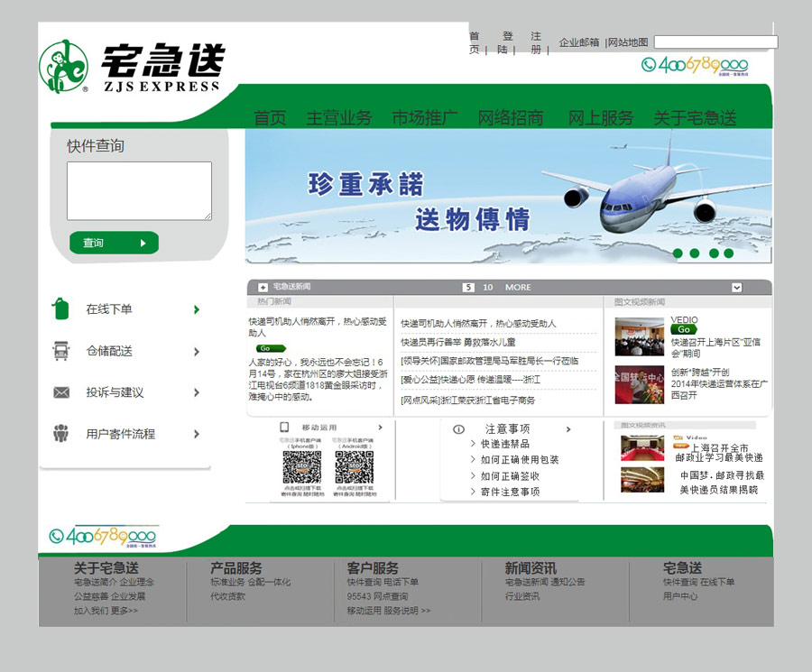The width and height of the screenshot is (812, 672).
Task: Click the search box at the top right
Action: coord(715,41)
